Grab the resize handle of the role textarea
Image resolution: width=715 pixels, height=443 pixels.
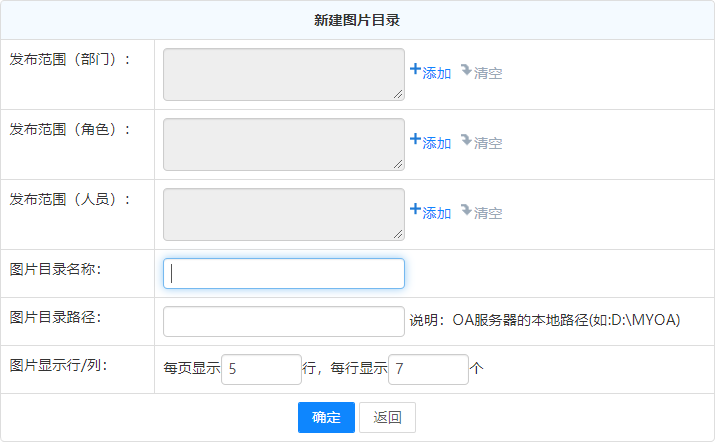point(399,165)
